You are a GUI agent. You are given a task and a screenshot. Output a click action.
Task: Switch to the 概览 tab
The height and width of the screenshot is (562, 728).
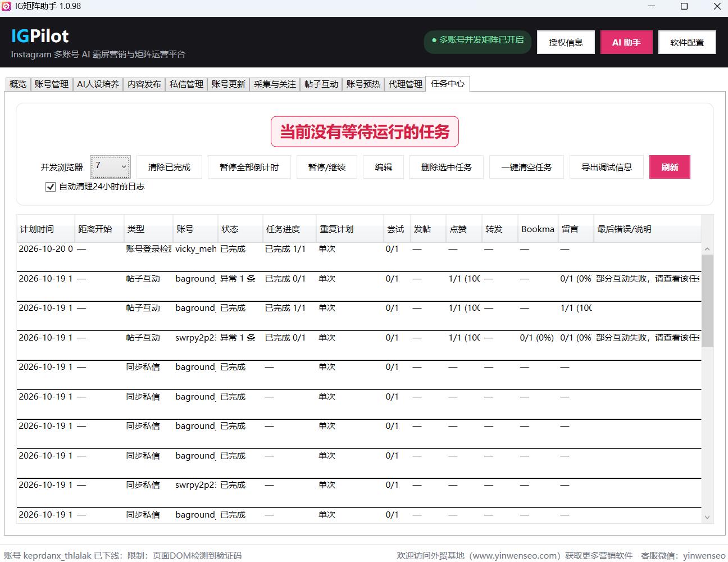[x=18, y=84]
